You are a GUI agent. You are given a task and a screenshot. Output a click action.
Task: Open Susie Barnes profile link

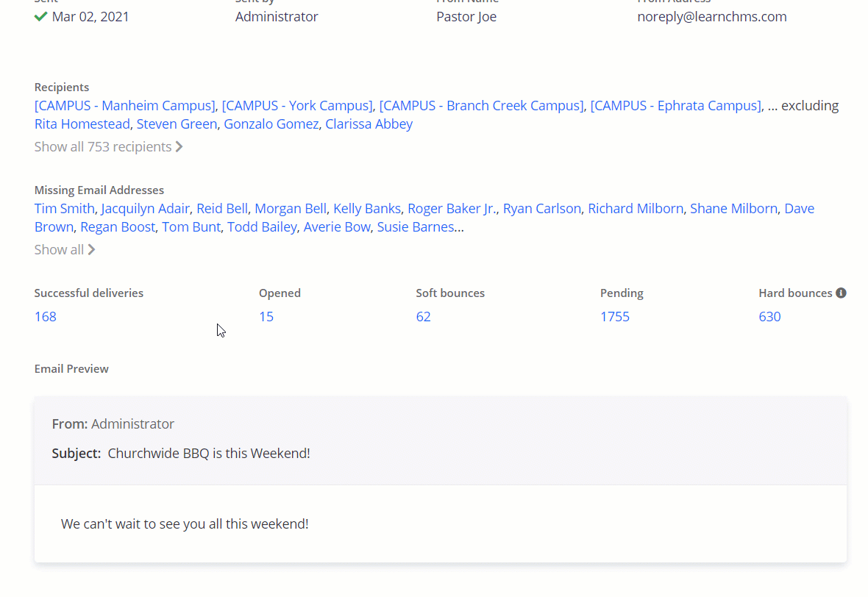coord(415,226)
